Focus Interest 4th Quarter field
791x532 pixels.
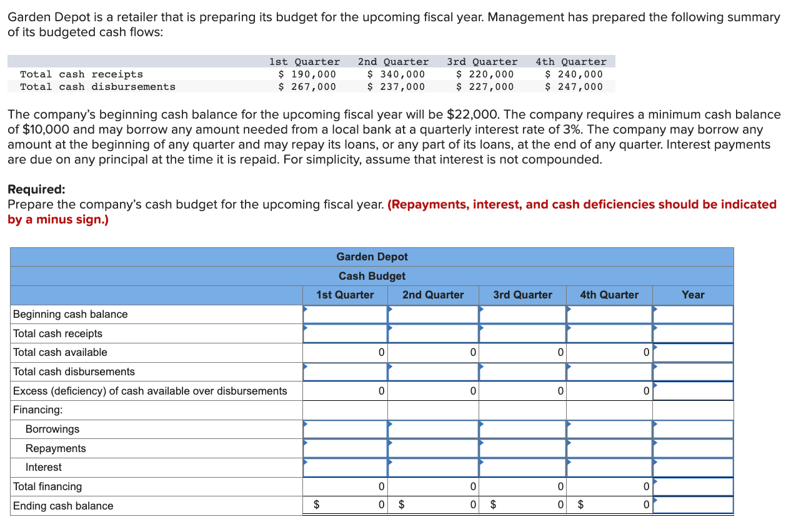click(609, 467)
